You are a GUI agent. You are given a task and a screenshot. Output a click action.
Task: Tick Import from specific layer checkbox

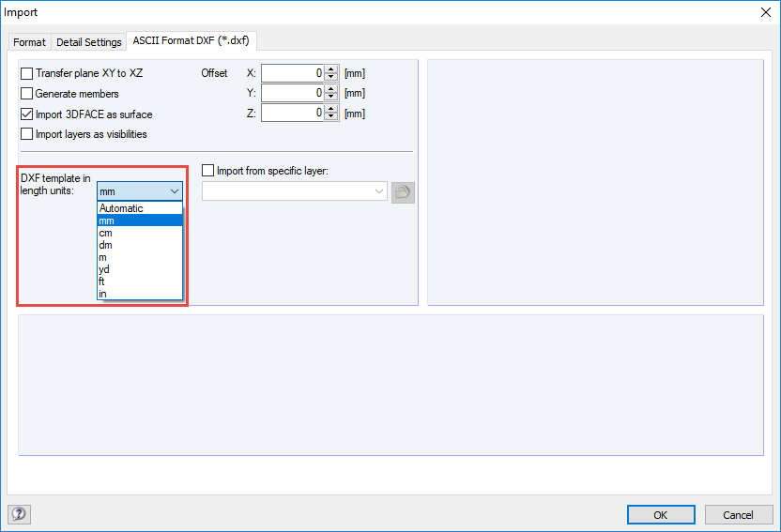[207, 171]
